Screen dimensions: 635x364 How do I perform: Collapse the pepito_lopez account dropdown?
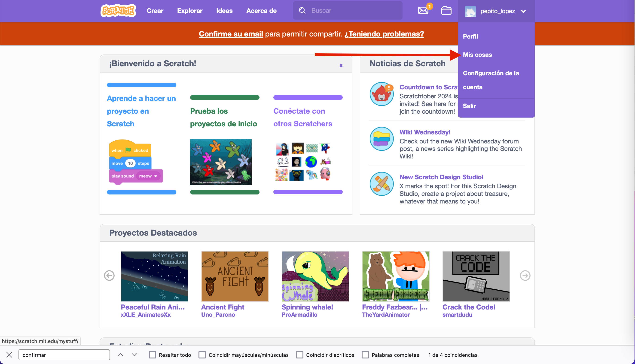523,11
